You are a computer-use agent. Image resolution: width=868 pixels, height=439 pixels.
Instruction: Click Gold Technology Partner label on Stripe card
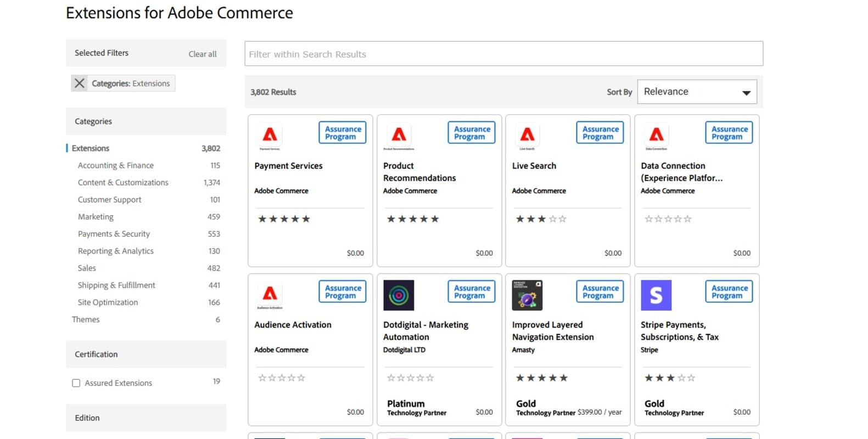(674, 408)
